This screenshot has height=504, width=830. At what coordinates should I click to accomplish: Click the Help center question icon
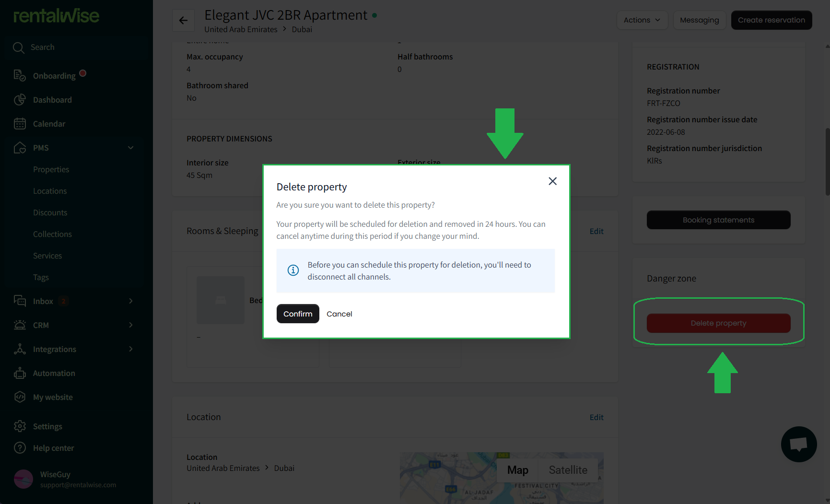pyautogui.click(x=20, y=448)
